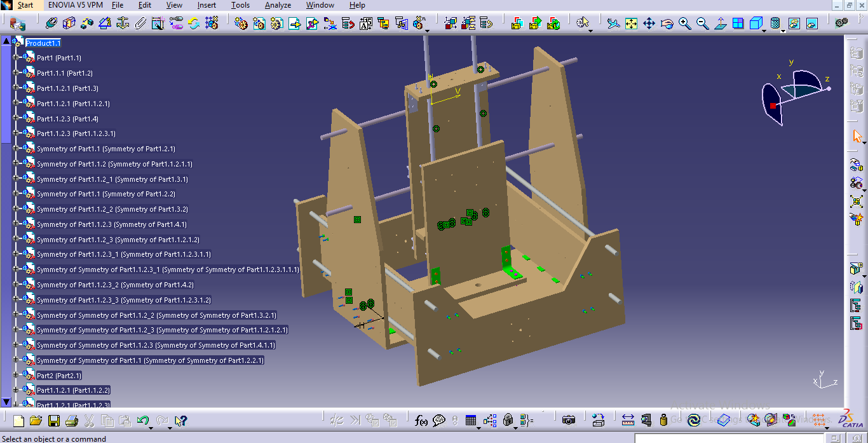Toggle the Swap Visible Space view

812,24
